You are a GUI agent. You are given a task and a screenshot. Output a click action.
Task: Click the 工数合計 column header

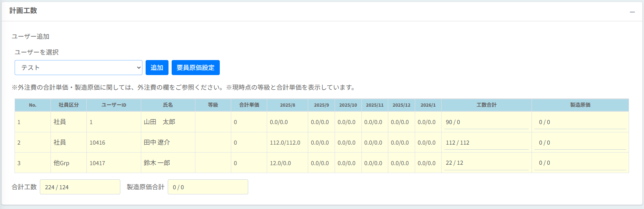point(486,105)
